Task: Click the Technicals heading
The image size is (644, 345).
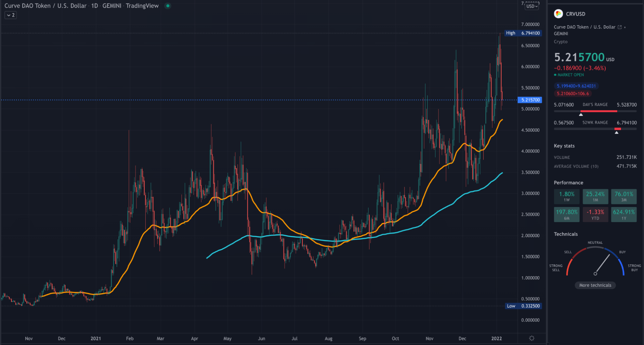Action: click(x=565, y=234)
